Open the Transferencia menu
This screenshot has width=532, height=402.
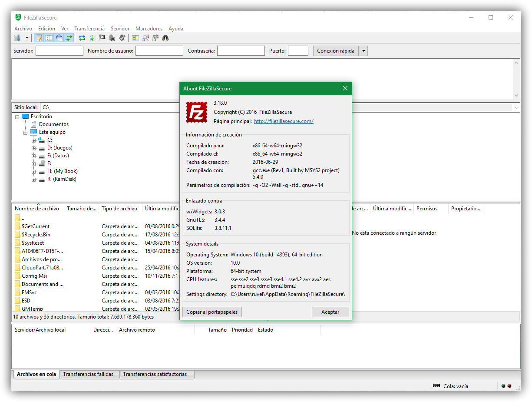[89, 29]
